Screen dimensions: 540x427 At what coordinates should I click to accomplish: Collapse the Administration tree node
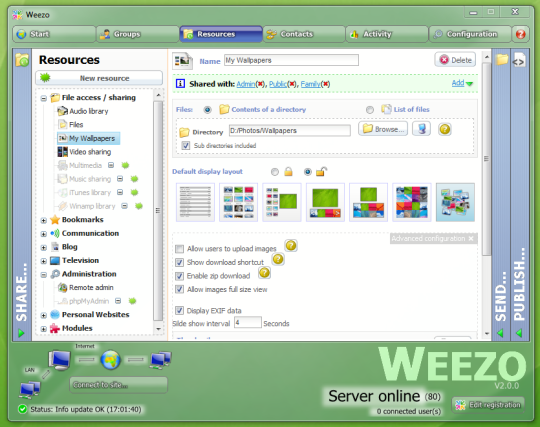tap(43, 275)
